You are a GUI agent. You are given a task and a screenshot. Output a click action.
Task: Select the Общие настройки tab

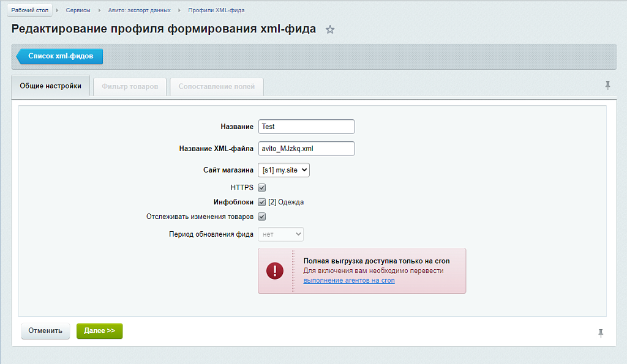[50, 86]
